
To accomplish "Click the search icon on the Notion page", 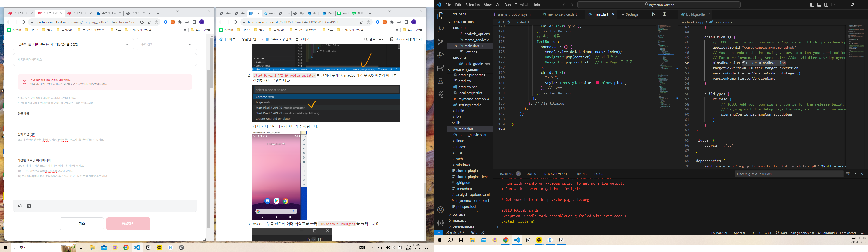I will 366,39.
